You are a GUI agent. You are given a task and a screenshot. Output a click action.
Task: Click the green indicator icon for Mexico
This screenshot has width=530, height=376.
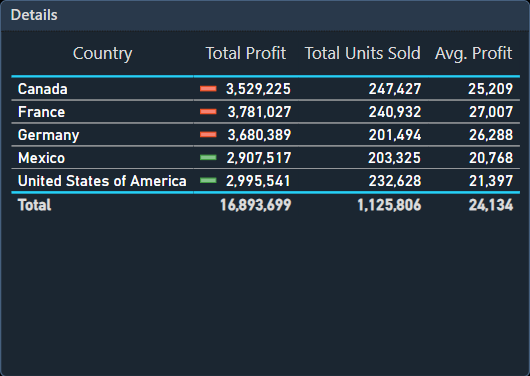pyautogui.click(x=208, y=158)
